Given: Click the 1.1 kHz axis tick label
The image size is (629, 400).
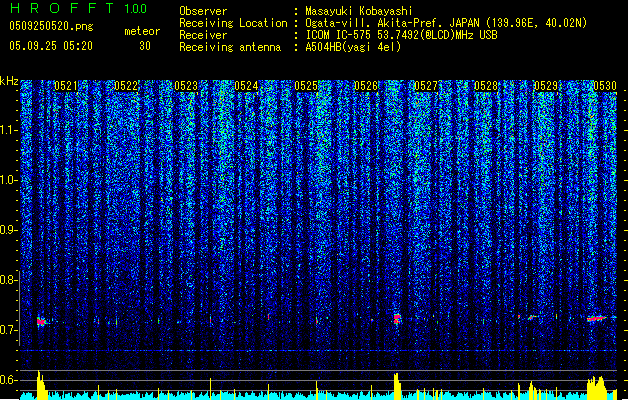Looking at the screenshot, I should point(8,130).
